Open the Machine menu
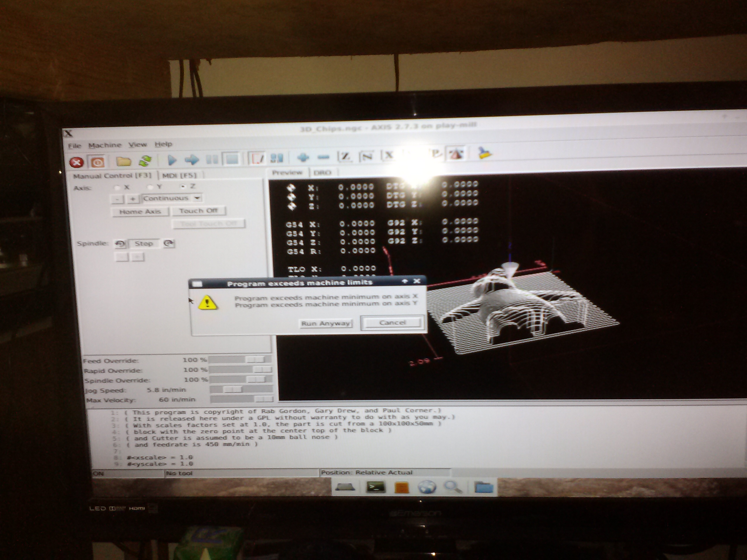747x560 pixels. 105,145
